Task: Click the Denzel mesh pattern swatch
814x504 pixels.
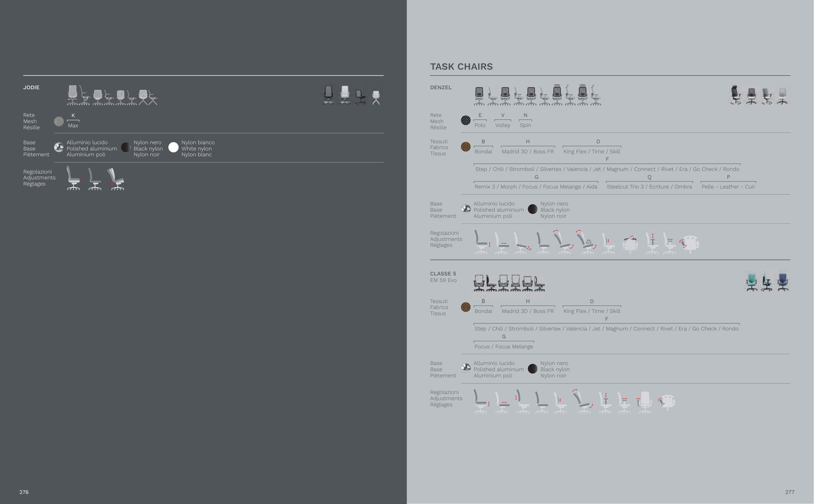Action: [x=465, y=120]
